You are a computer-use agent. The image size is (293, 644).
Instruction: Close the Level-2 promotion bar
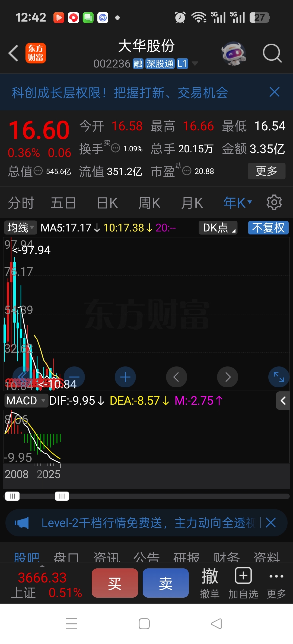(270, 523)
